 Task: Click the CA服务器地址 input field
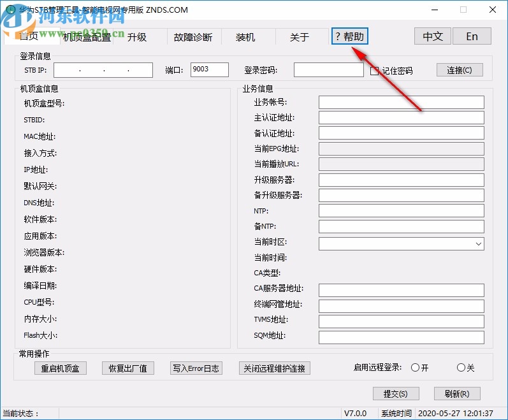coord(401,290)
